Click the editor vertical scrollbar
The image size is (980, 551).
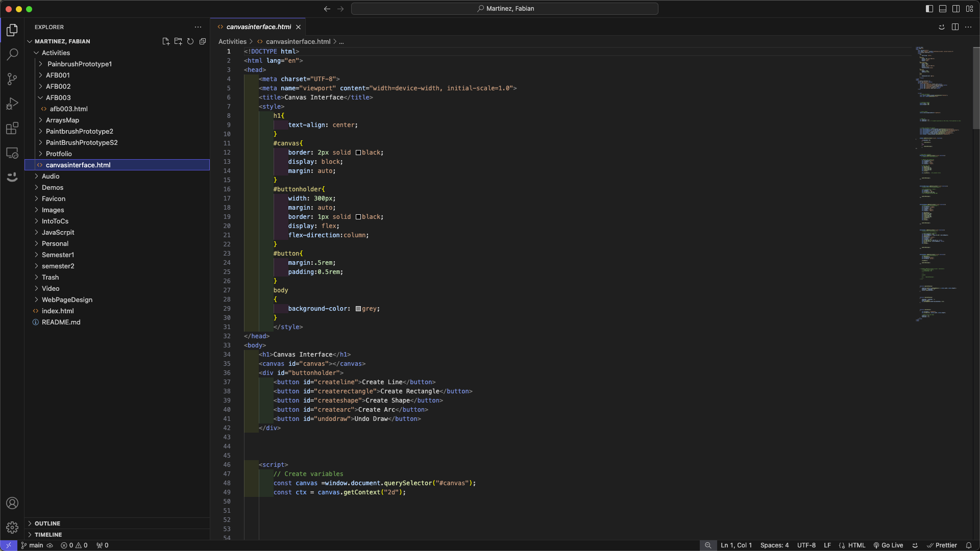[976, 88]
